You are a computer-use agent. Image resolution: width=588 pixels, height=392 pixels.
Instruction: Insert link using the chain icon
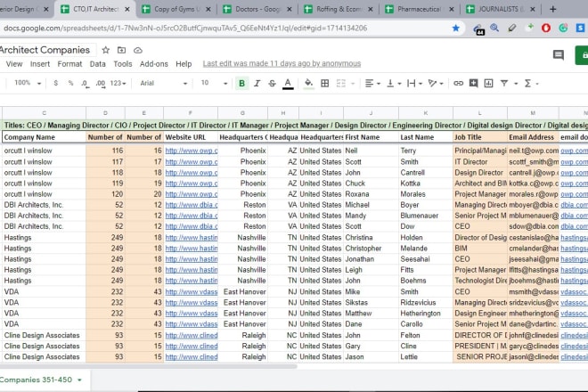(x=458, y=83)
